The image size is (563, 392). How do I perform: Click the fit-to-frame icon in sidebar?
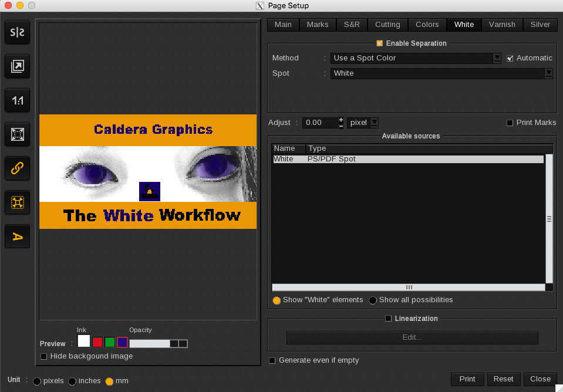17,134
